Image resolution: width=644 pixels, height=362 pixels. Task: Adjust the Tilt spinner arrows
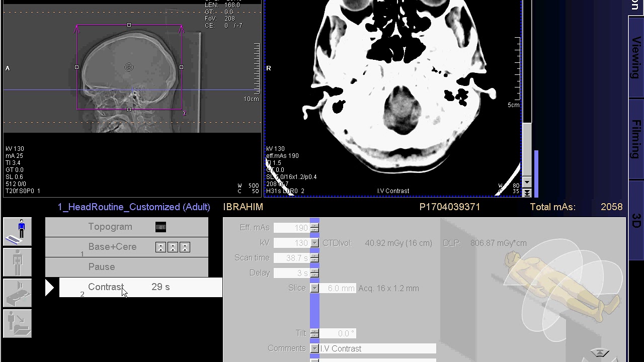[x=314, y=333]
